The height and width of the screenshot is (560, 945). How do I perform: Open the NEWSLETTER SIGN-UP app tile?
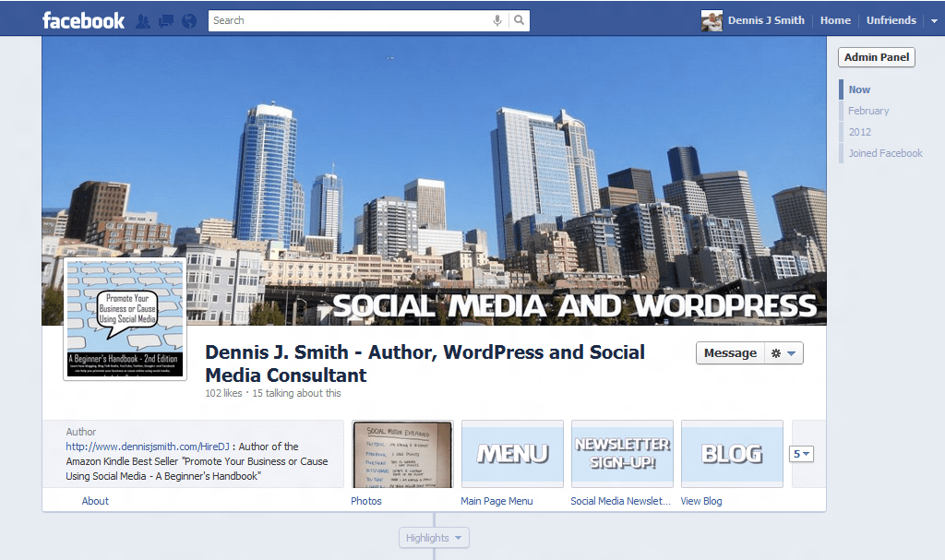click(622, 454)
